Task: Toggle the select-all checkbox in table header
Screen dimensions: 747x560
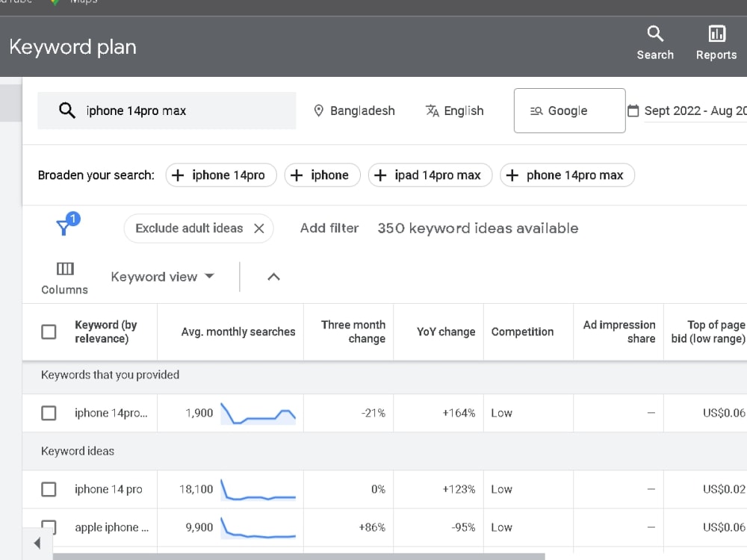Action: (x=49, y=332)
